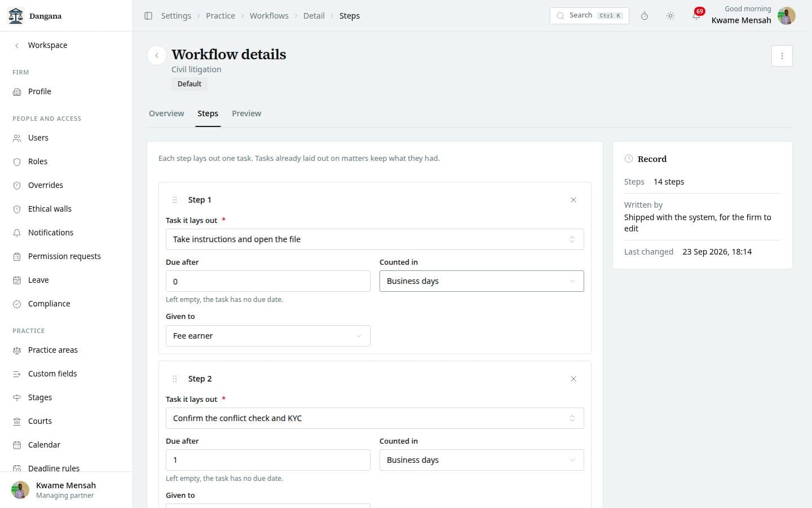Remove Step 2 with its X icon
Image resolution: width=812 pixels, height=508 pixels.
573,379
